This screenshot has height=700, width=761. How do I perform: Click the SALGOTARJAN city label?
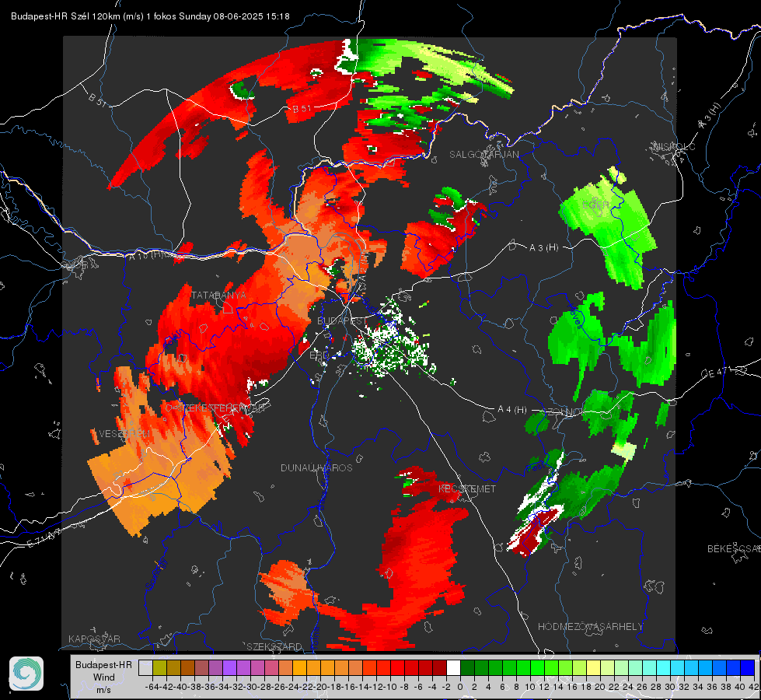(x=483, y=155)
